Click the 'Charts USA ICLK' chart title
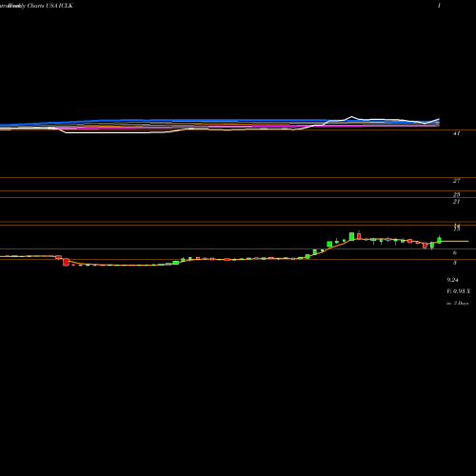 pos(50,6)
